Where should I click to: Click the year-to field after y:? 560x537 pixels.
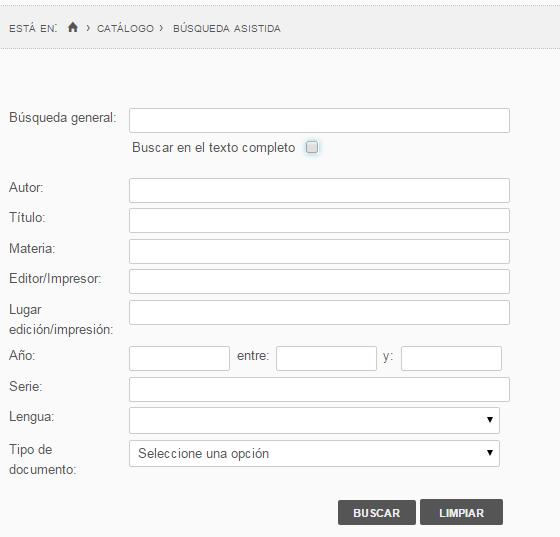[x=451, y=358]
